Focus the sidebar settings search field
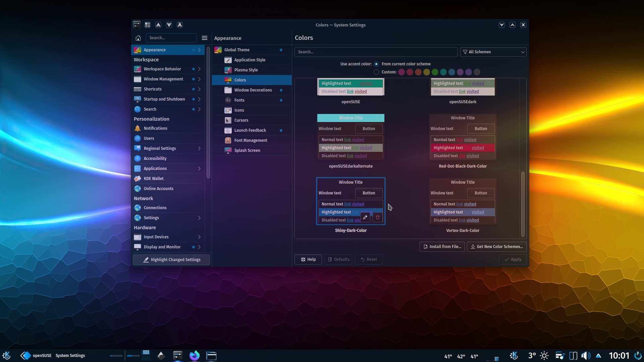The height and width of the screenshot is (362, 644). [171, 38]
